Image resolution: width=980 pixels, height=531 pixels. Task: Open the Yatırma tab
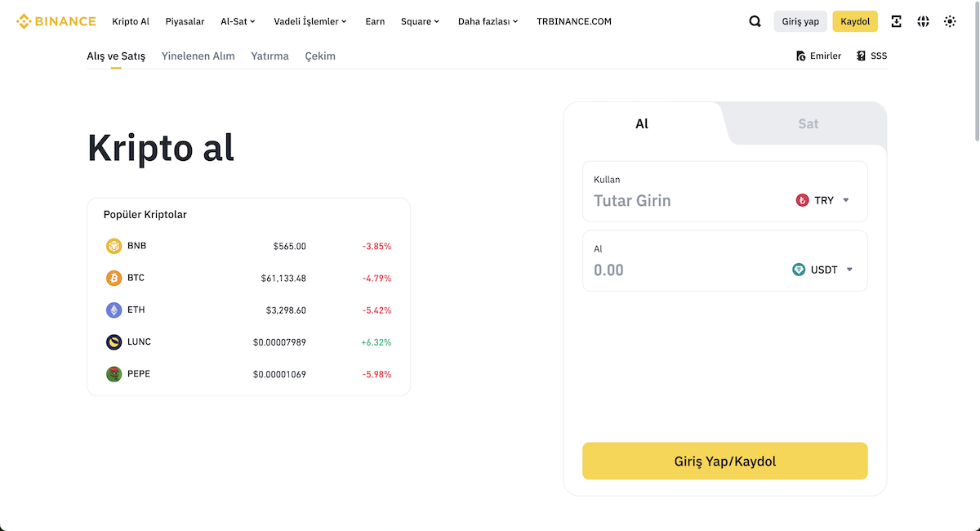pyautogui.click(x=269, y=56)
